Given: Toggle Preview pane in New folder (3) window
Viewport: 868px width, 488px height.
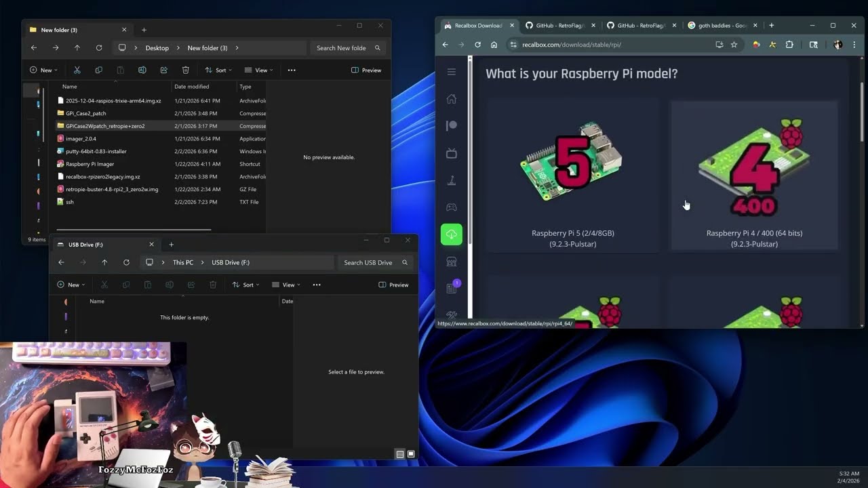Looking at the screenshot, I should click(366, 70).
